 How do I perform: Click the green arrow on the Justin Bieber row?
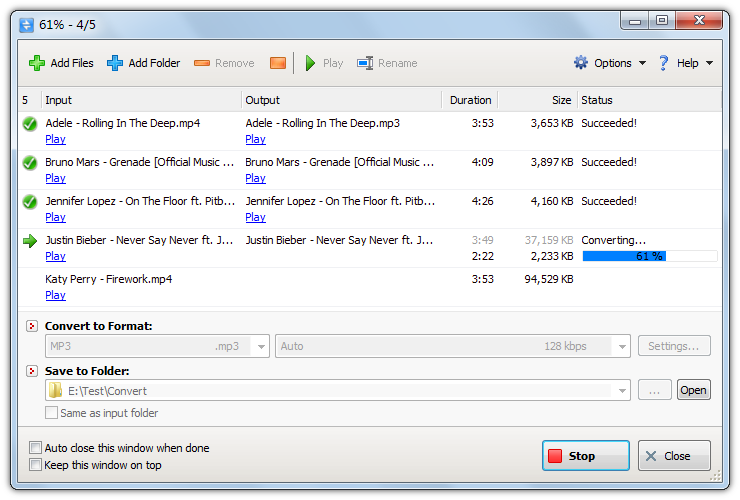pyautogui.click(x=30, y=241)
